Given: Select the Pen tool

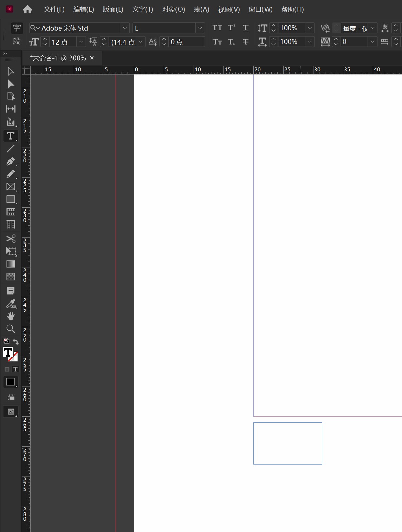Looking at the screenshot, I should click(11, 162).
